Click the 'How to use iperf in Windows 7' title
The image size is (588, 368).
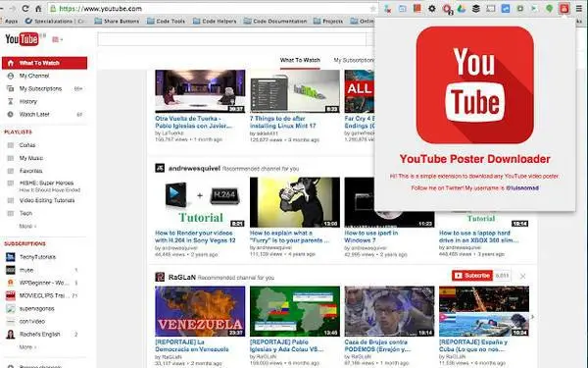tap(371, 237)
